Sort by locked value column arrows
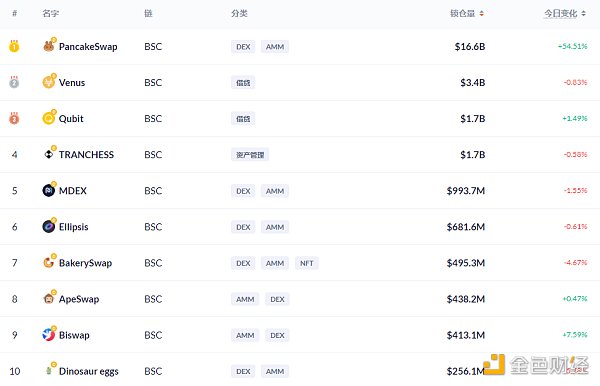 tap(481, 13)
